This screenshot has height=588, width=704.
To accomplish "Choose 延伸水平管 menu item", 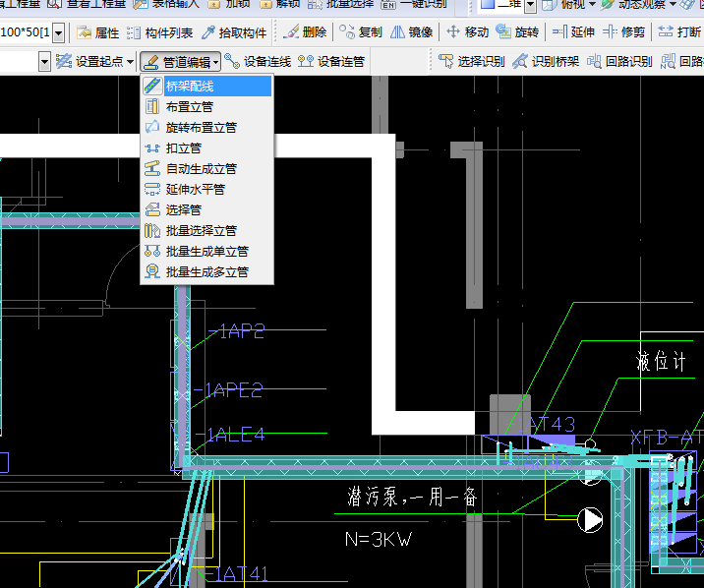I will pyautogui.click(x=207, y=190).
